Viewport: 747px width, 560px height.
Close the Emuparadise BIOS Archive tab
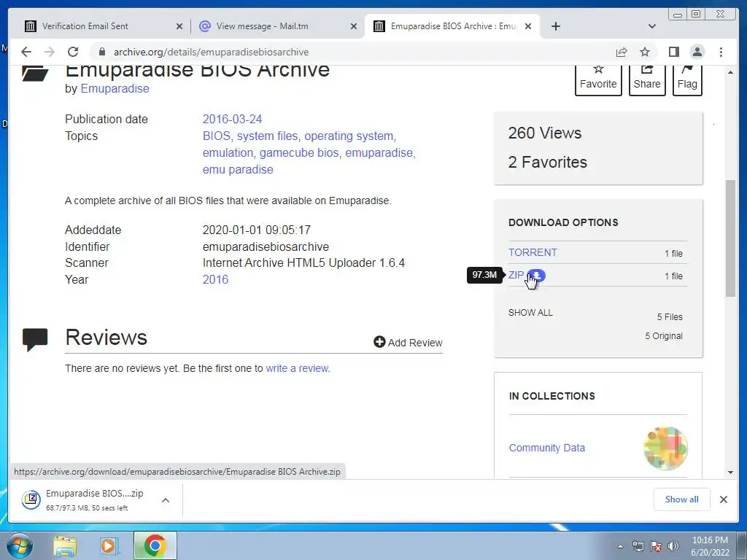[528, 26]
